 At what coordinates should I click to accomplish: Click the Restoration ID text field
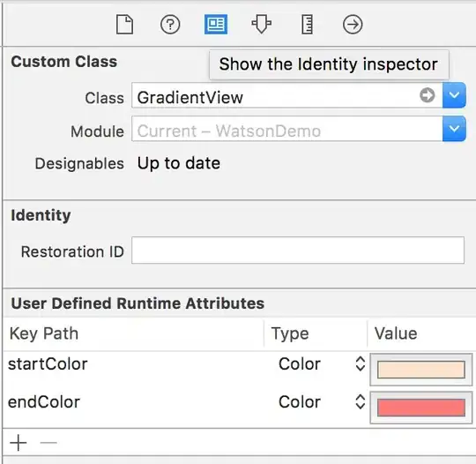[x=298, y=251]
